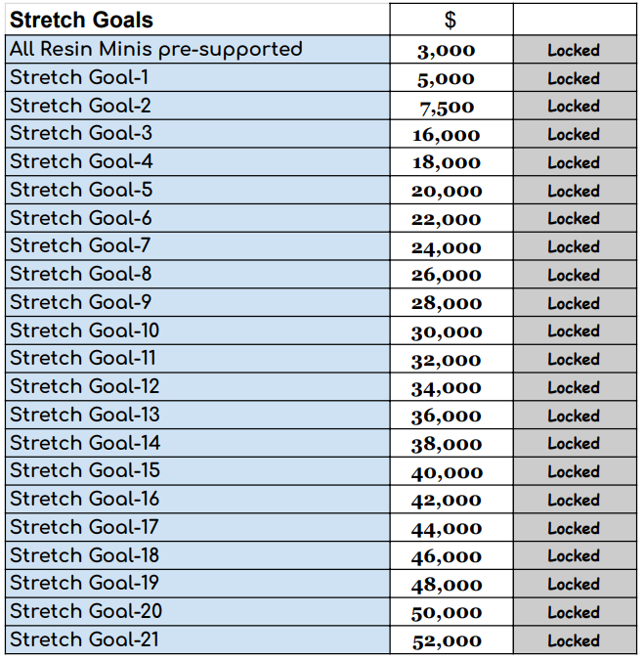Viewport: 644px width, 660px height.
Task: Click the All Resin Minis pre-supported row
Action: [x=156, y=49]
